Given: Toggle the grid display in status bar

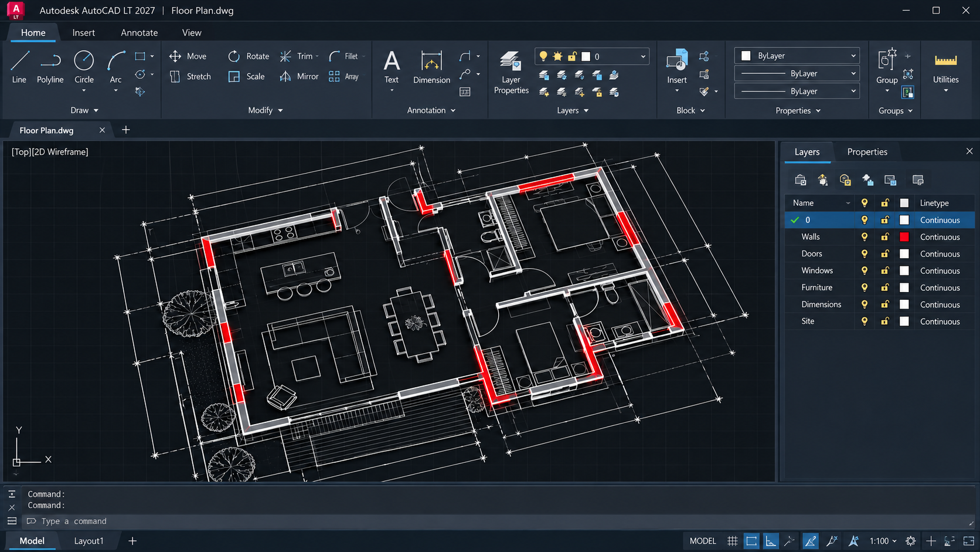Looking at the screenshot, I should pyautogui.click(x=733, y=541).
